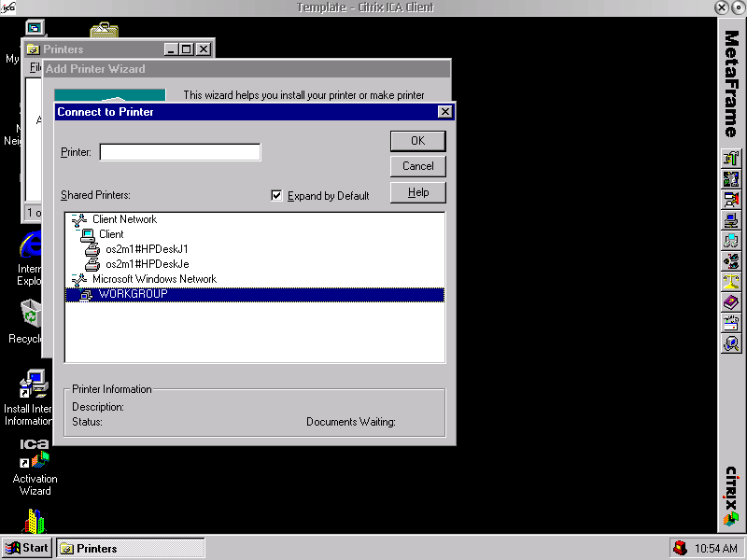Click the MetaFrame icon just below the purple book
Image resolution: width=747 pixels, height=560 pixels.
pyautogui.click(x=731, y=323)
